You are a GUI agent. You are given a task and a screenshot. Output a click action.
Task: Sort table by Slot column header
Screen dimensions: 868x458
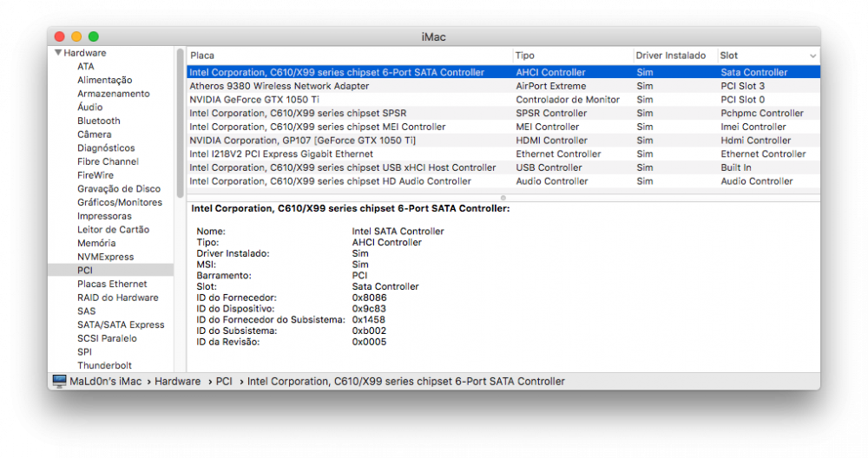[768, 56]
